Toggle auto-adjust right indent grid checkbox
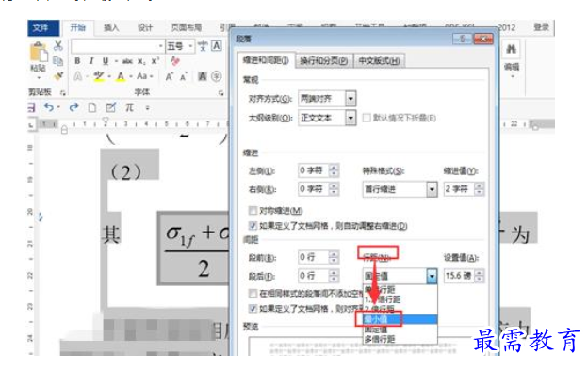Image resolution: width=588 pixels, height=370 pixels. [x=253, y=226]
